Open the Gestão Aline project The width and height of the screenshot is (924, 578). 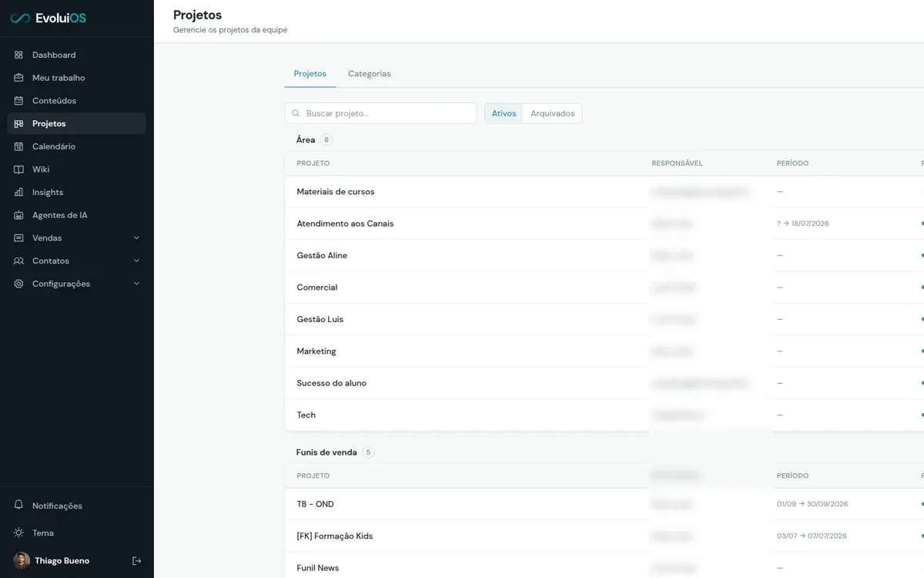322,255
